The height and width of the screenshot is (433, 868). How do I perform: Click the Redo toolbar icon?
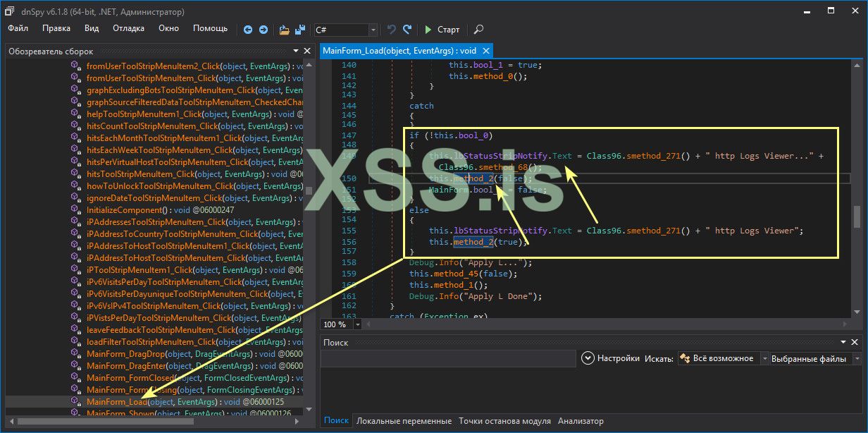click(407, 30)
